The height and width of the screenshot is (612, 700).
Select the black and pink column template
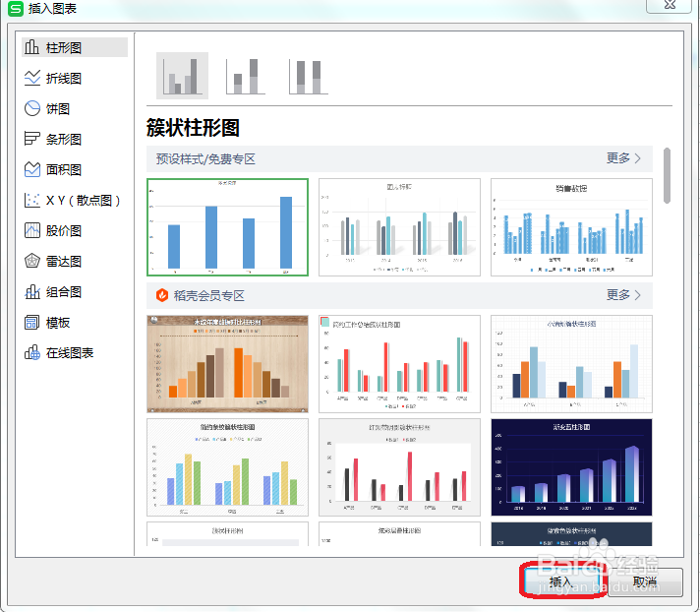(399, 467)
